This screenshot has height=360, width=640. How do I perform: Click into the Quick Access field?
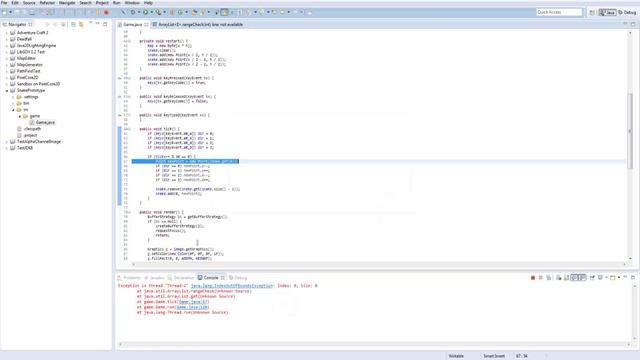tap(559, 12)
